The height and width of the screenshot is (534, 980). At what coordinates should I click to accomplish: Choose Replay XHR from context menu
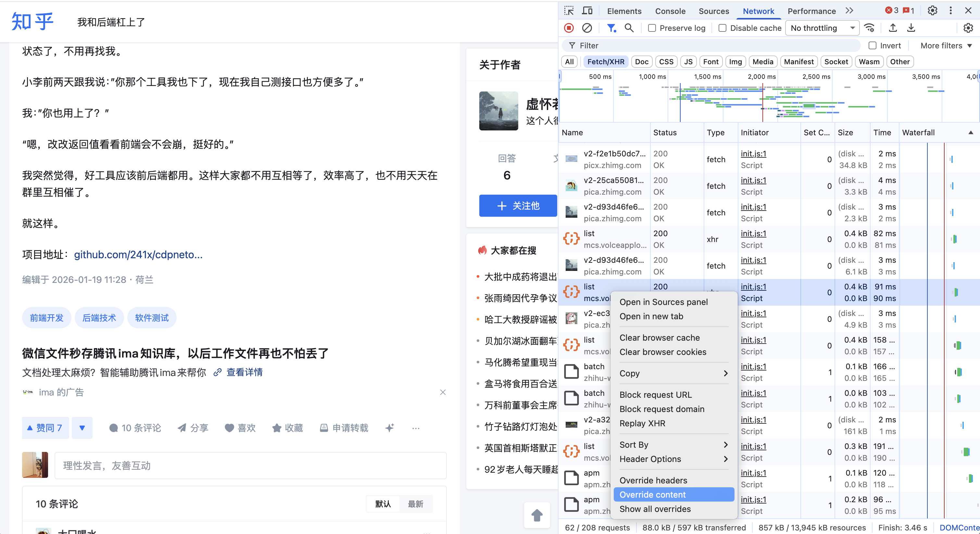(673, 423)
